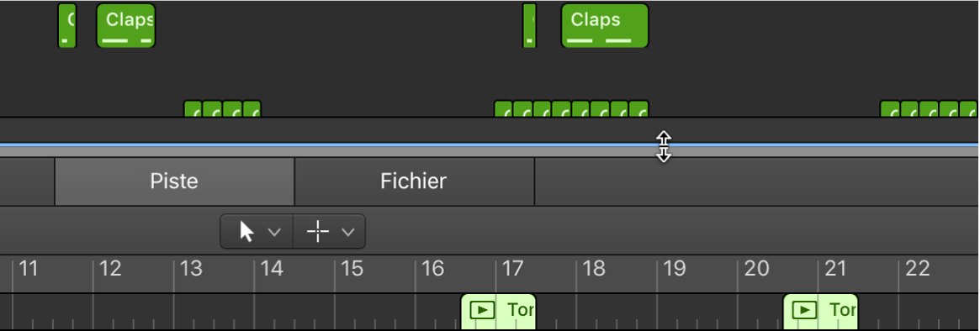Select the Tor region starting before bar 17
The image size is (980, 331).
click(498, 312)
